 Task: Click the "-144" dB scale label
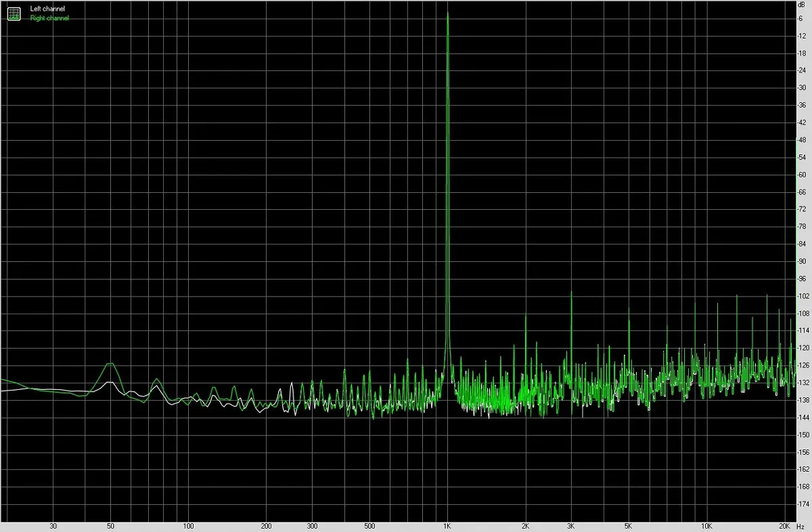coord(803,418)
